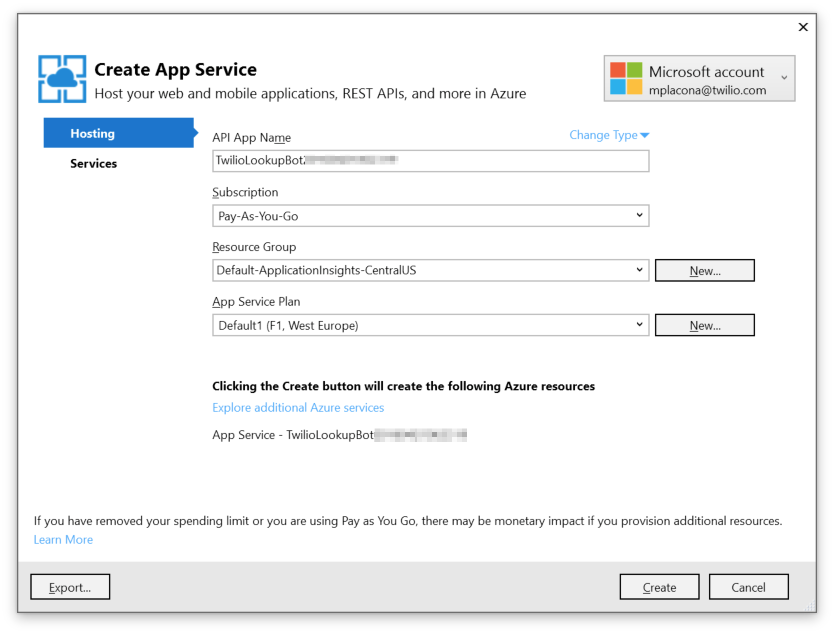This screenshot has width=834, height=634.
Task: Open the Resource Group dropdown
Action: point(430,270)
